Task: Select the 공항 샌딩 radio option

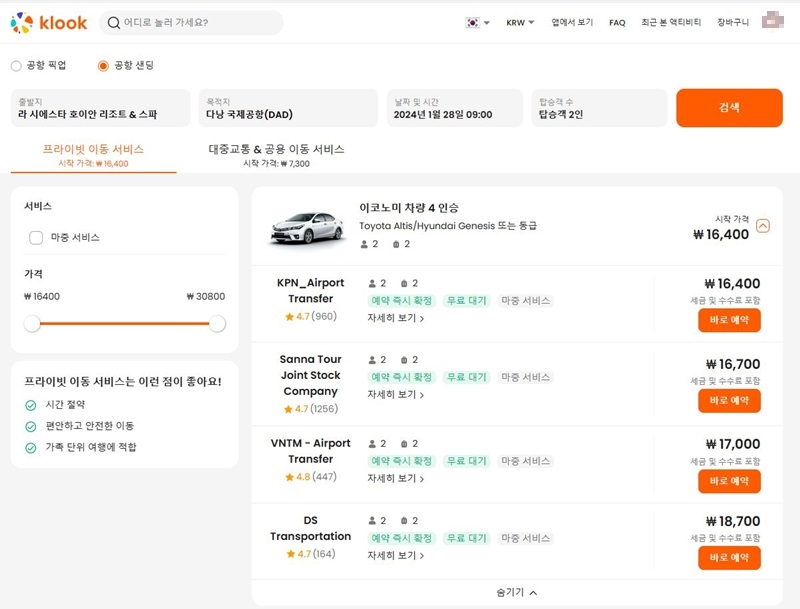Action: (x=103, y=66)
